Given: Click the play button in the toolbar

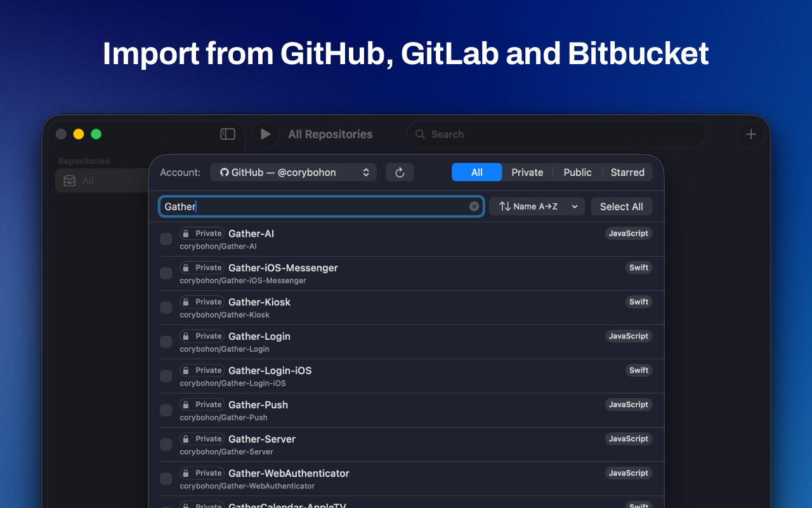Looking at the screenshot, I should (265, 134).
